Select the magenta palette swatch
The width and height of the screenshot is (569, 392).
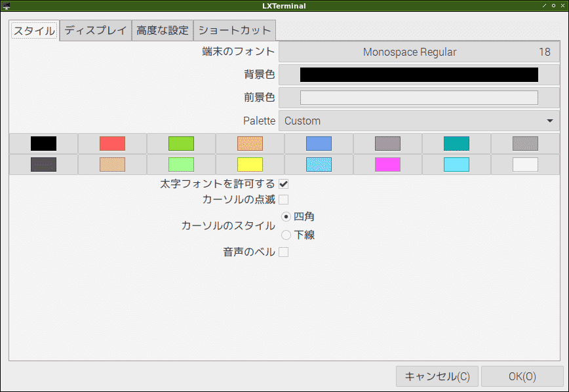pos(387,165)
